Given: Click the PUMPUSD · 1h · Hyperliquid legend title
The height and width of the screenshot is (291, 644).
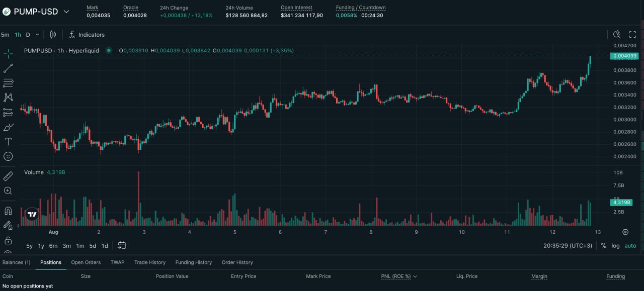Looking at the screenshot, I should [x=61, y=51].
